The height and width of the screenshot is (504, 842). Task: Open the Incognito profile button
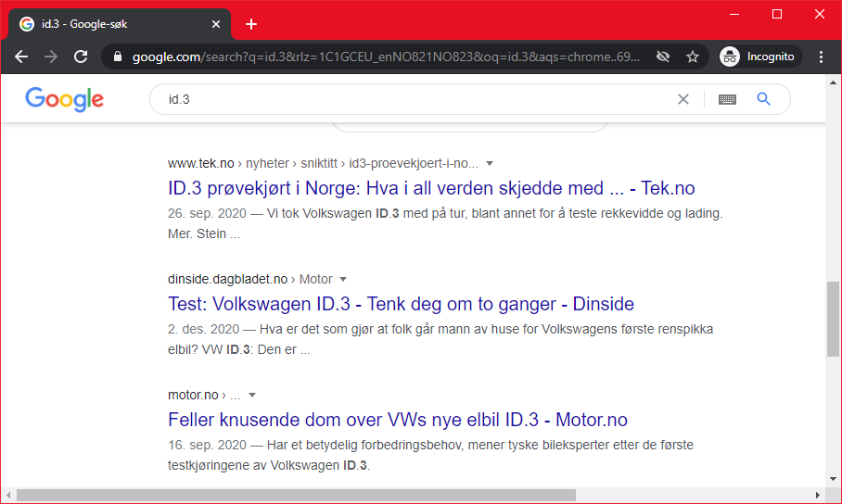[x=759, y=57]
